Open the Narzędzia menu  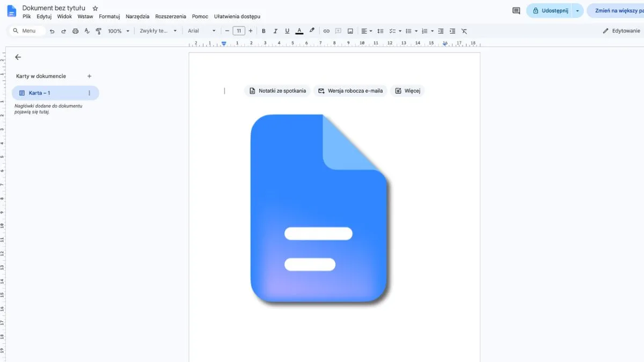pyautogui.click(x=137, y=17)
